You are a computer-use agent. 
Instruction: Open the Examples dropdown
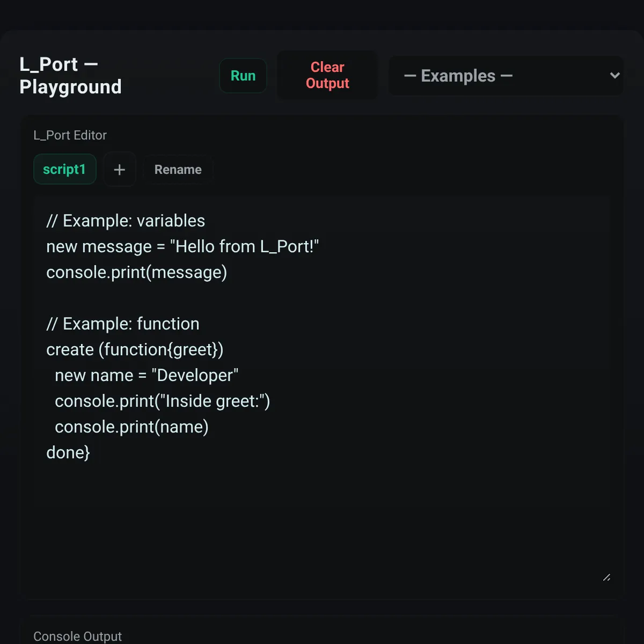506,76
